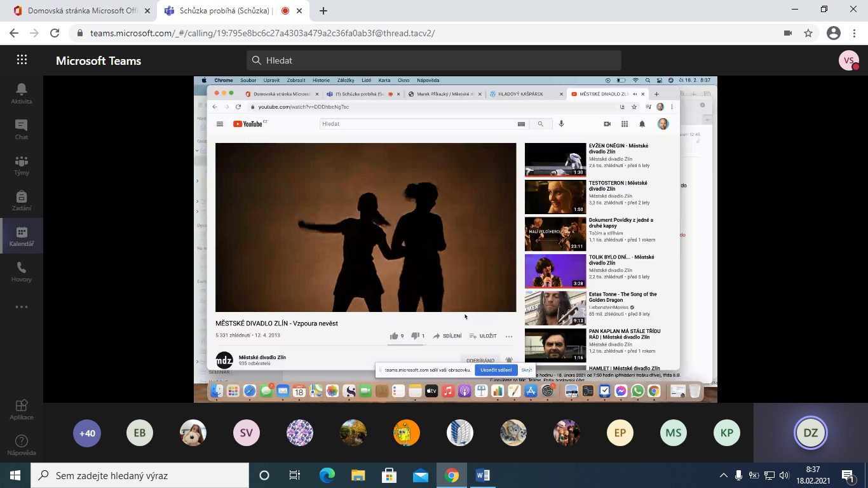Open Záložky in macOS menu bar

point(346,80)
